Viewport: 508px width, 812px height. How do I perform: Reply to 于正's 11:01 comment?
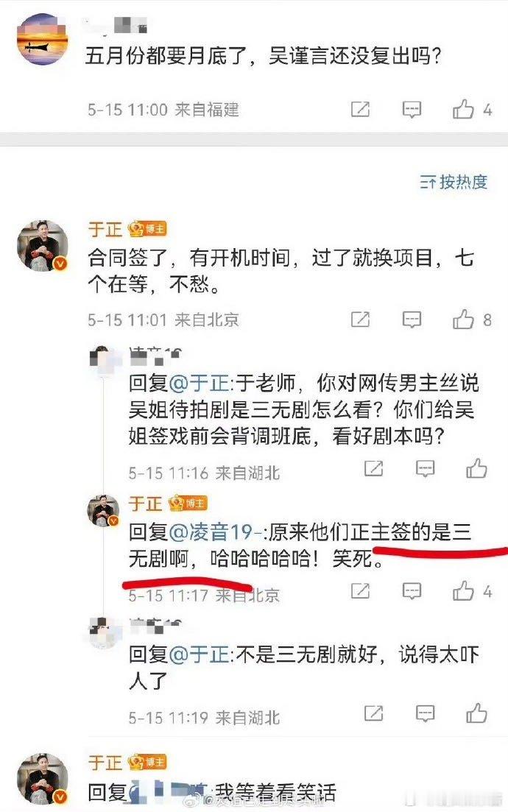(412, 319)
